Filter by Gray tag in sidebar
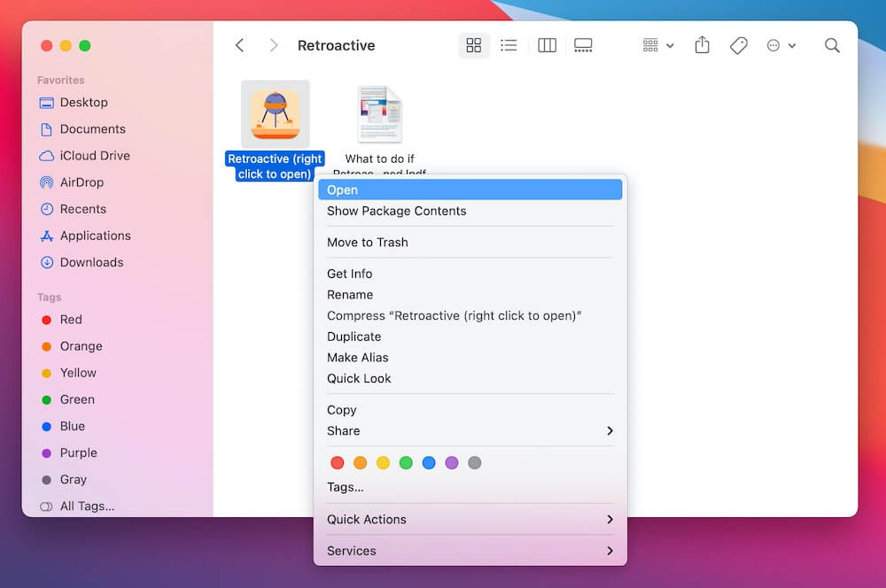Screen dimensions: 886x588 coord(64,479)
